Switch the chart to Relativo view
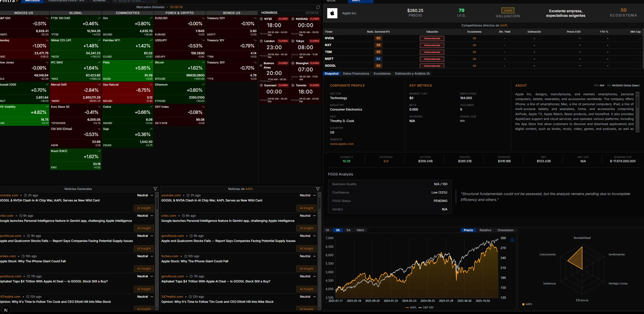The height and width of the screenshot is (314, 644). (x=485, y=230)
